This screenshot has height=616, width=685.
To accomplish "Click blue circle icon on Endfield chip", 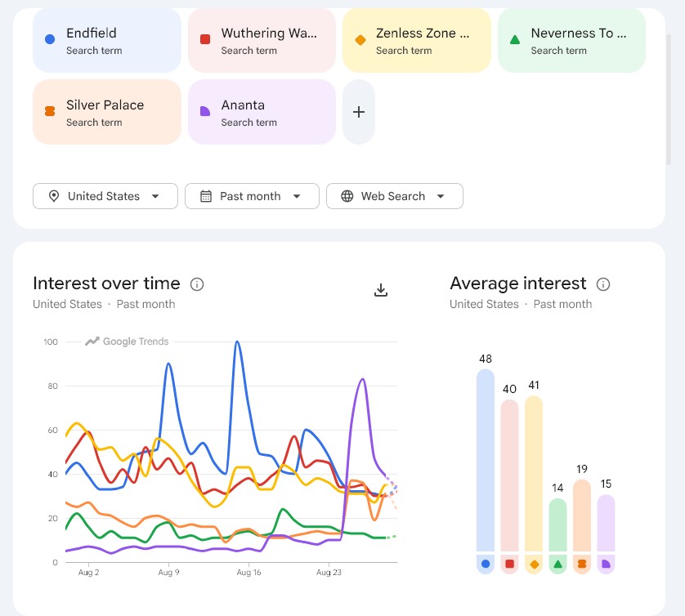I will click(x=50, y=39).
